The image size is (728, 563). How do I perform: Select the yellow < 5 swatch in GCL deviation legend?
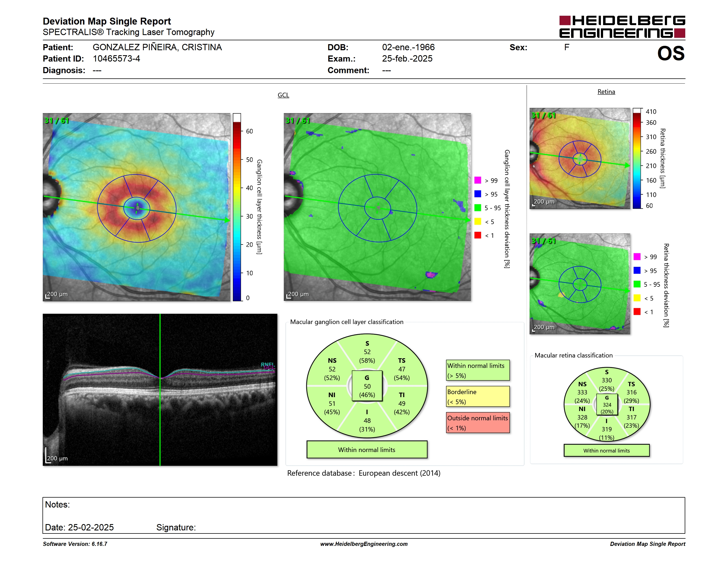pyautogui.click(x=478, y=221)
